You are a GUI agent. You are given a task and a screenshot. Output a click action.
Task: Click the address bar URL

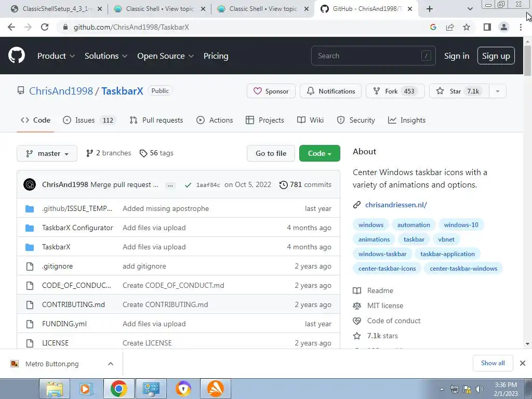[x=131, y=27]
